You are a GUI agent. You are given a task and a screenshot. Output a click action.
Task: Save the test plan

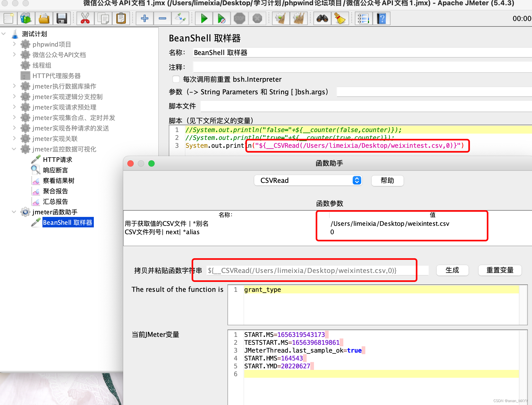[x=62, y=18]
